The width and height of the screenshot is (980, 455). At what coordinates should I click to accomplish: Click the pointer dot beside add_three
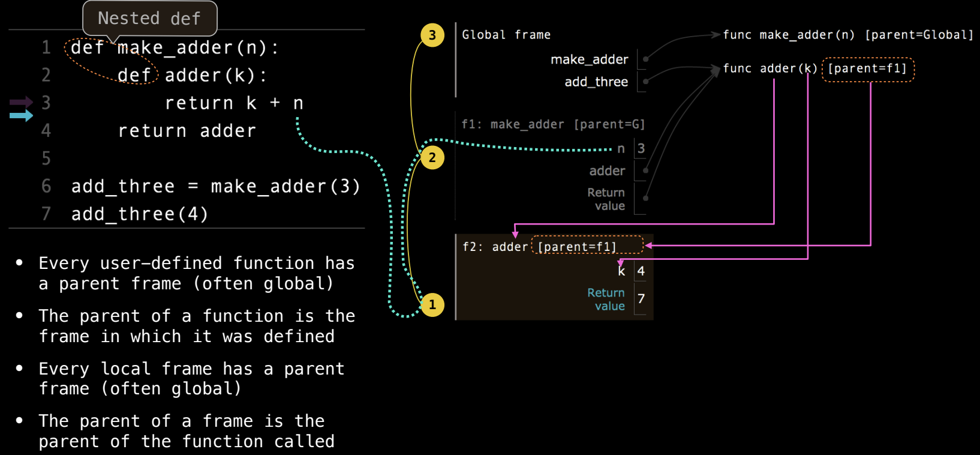point(645,82)
